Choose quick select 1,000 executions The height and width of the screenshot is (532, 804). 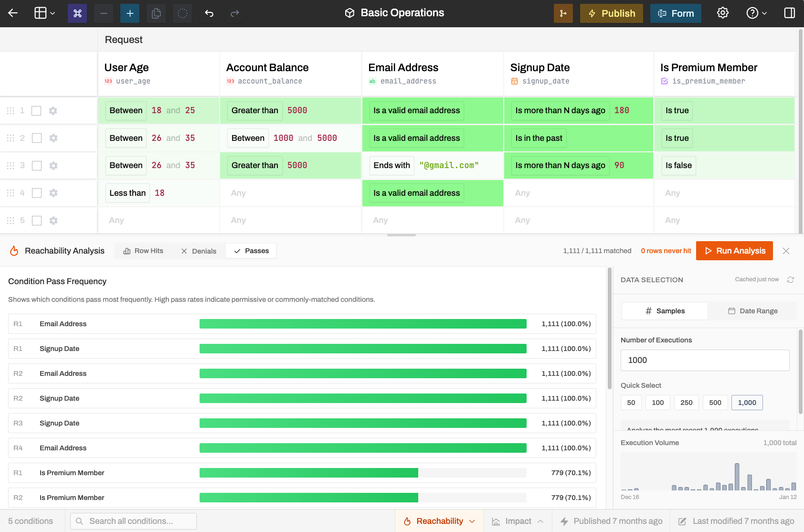pos(747,403)
